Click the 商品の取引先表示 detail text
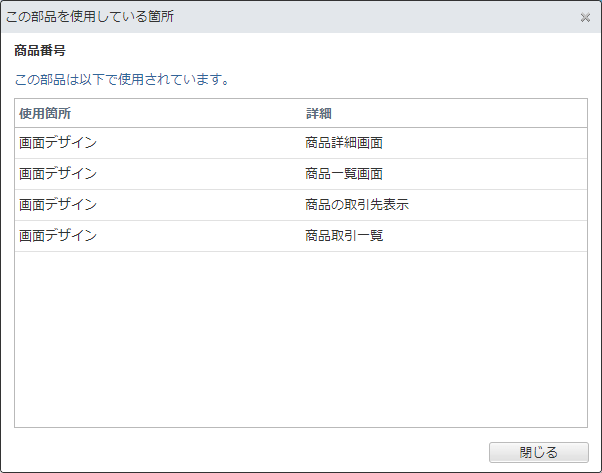The height and width of the screenshot is (473, 602). [x=357, y=205]
